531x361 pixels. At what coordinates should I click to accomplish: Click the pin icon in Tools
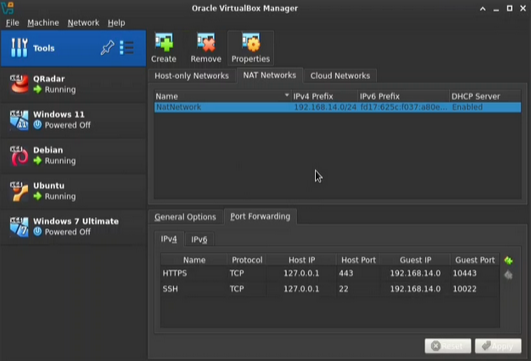[x=107, y=48]
